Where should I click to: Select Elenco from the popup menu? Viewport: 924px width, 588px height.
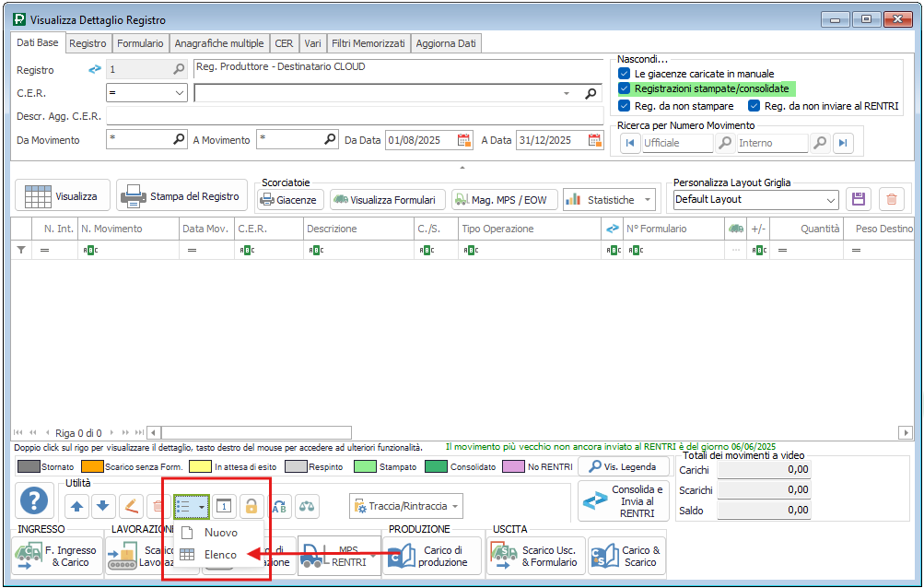(x=220, y=555)
